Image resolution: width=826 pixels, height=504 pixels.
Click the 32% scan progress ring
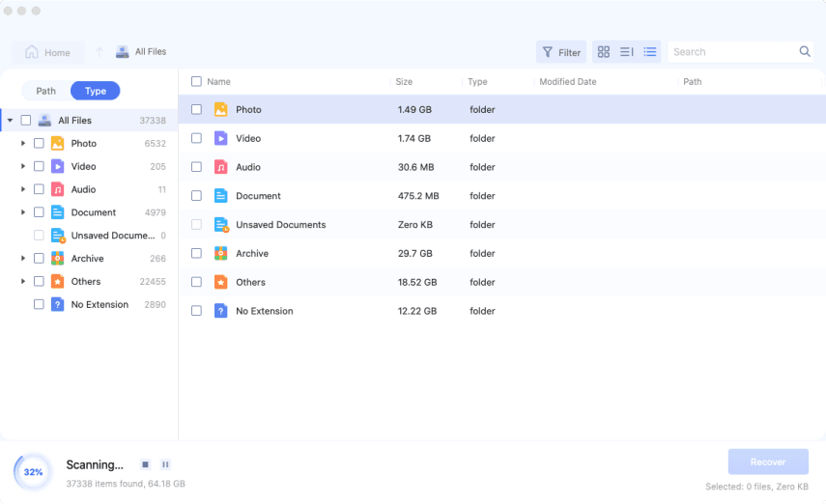[x=33, y=472]
